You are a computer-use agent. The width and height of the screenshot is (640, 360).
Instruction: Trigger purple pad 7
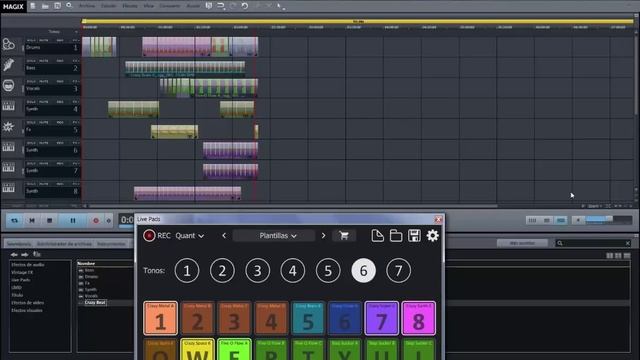click(382, 318)
